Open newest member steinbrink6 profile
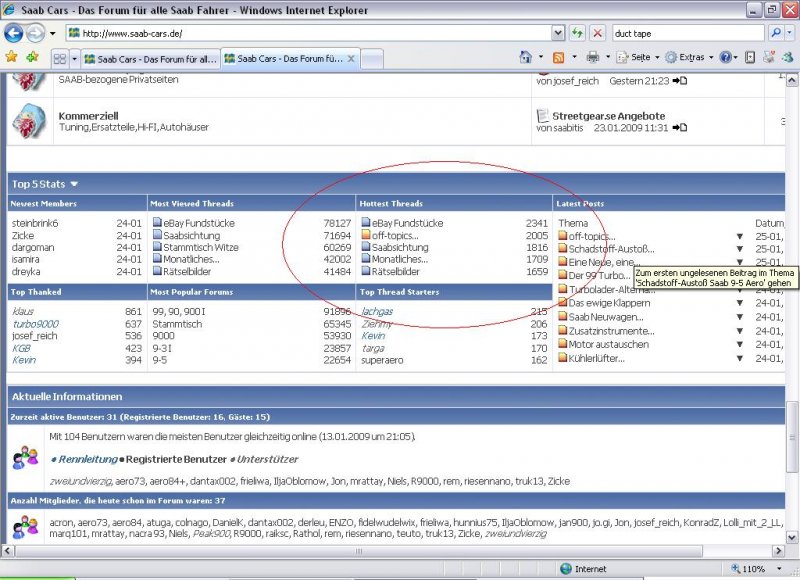 (x=35, y=223)
